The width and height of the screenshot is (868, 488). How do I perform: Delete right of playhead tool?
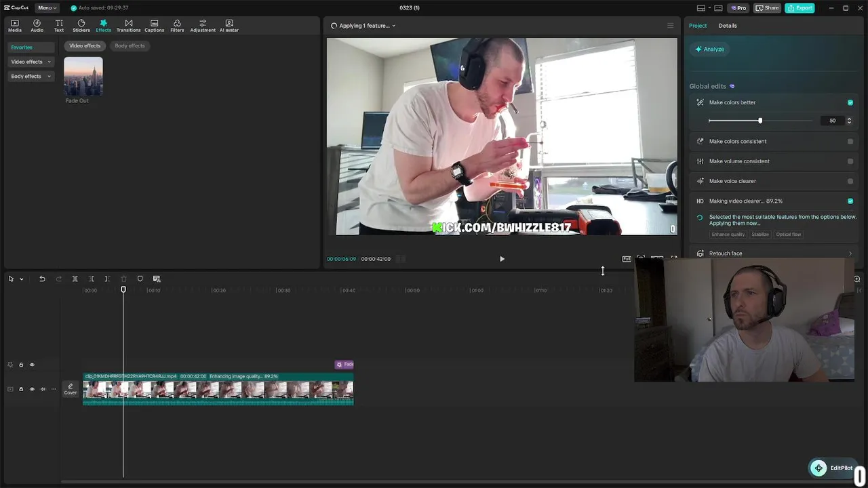107,279
